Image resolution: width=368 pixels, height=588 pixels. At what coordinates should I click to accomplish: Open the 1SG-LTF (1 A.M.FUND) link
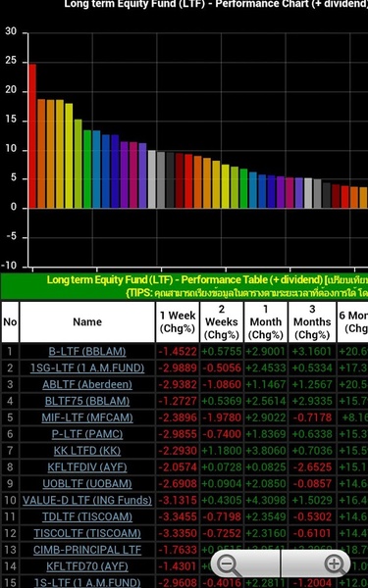click(x=87, y=367)
